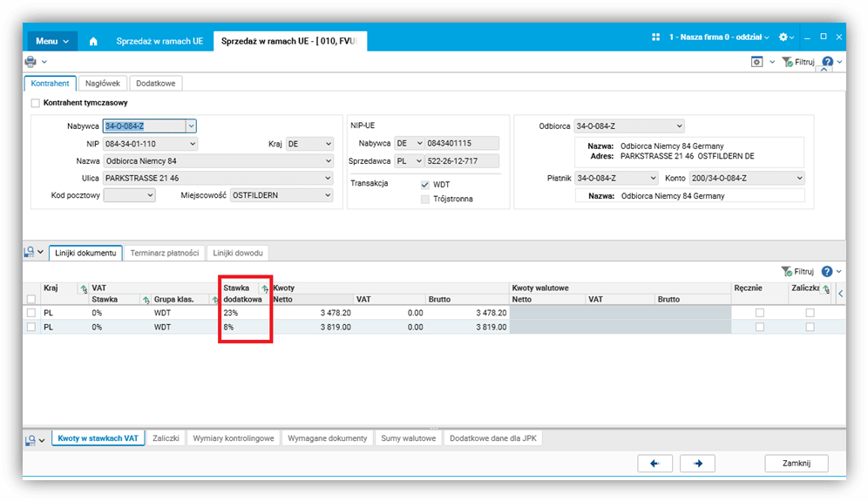Click the Filtruj funnel above the lines grid
Screen dimensions: 868x502
tap(787, 271)
